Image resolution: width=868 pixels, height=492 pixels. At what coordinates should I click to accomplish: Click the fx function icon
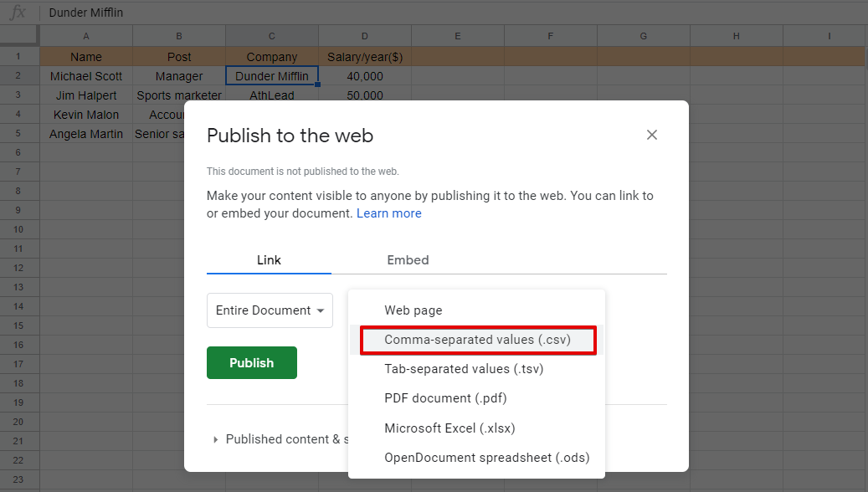click(18, 13)
